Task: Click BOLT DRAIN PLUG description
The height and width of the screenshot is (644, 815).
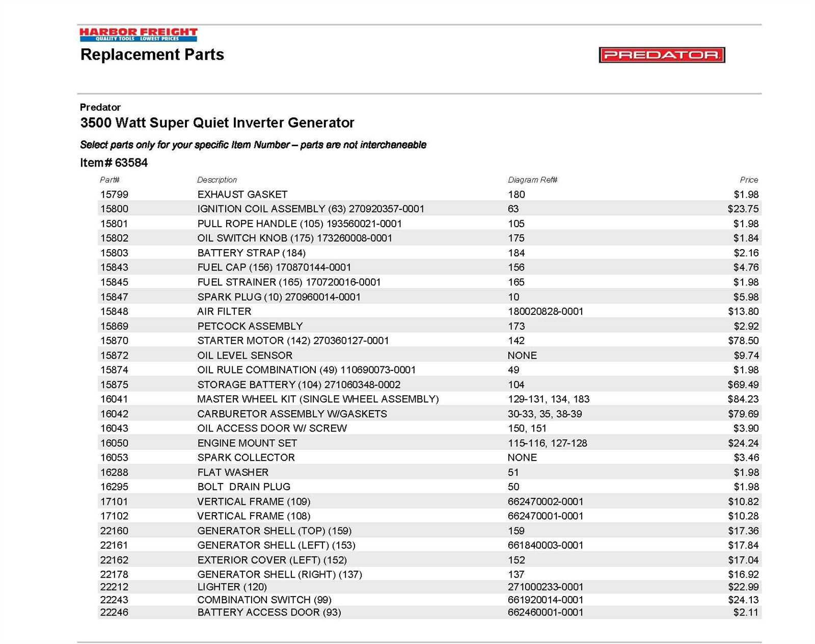Action: (x=244, y=487)
